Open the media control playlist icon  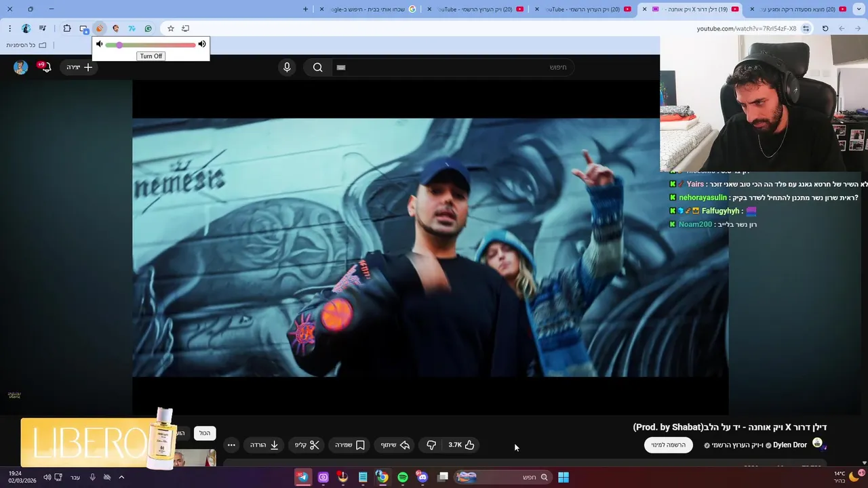point(43,28)
